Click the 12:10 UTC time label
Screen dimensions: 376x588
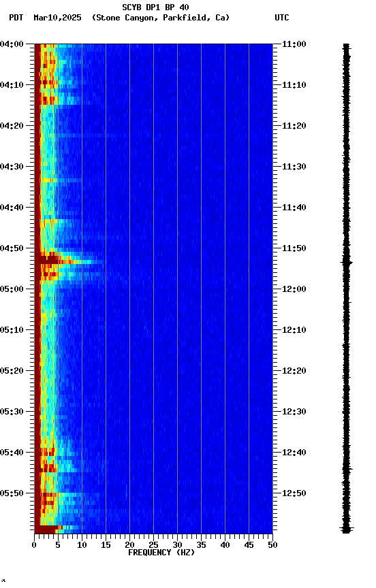(x=294, y=330)
